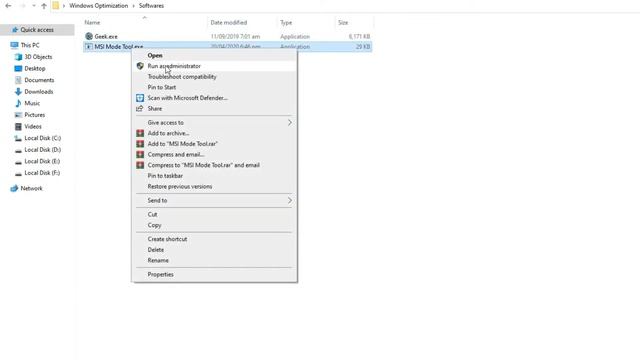The height and width of the screenshot is (360, 640).
Task: Expand the Send to submenu arrow
Action: pos(290,200)
